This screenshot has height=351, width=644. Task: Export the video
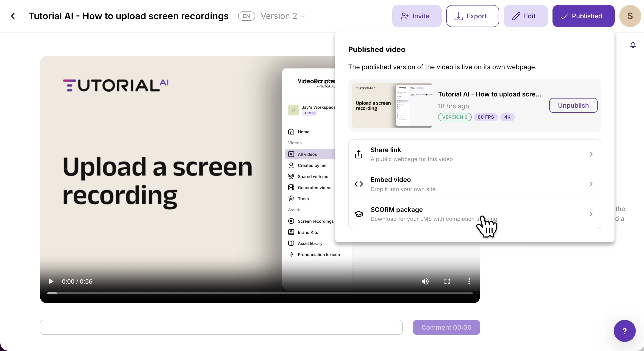tap(472, 16)
